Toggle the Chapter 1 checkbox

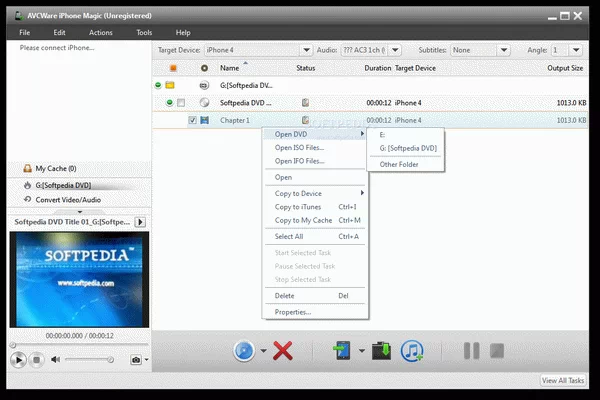coord(193,120)
